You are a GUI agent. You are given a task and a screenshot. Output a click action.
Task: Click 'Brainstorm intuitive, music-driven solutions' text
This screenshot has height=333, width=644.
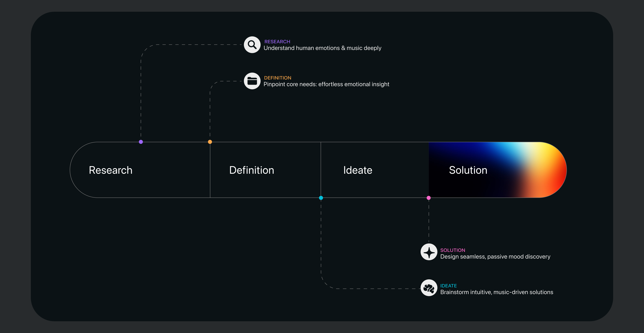click(496, 292)
